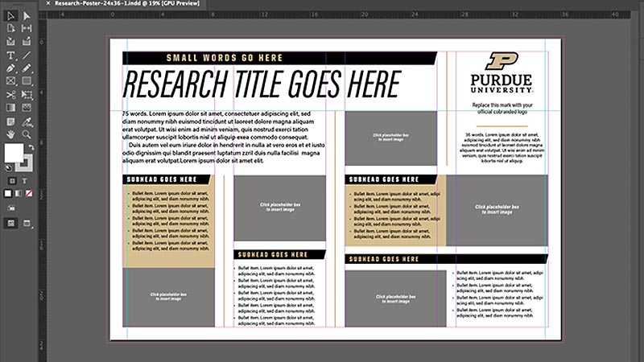
Task: Apply None to fill or stroke
Action: click(x=29, y=193)
